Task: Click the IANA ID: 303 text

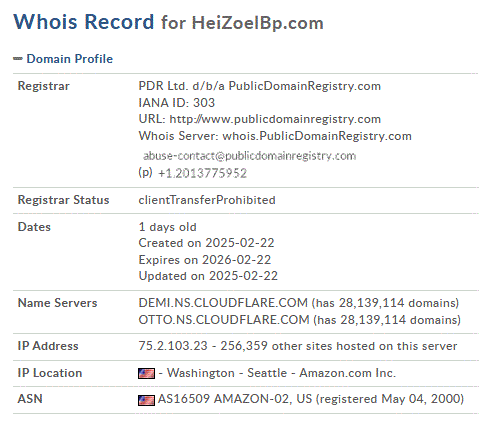Action: coord(177,103)
